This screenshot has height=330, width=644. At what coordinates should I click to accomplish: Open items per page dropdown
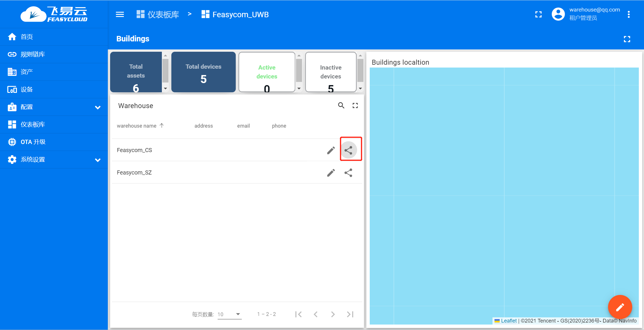pos(229,314)
